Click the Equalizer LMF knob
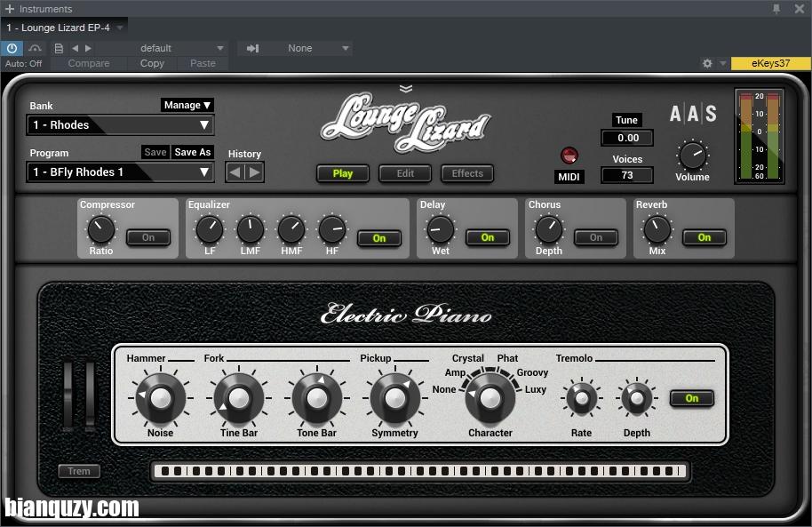The width and height of the screenshot is (812, 527). point(251,229)
